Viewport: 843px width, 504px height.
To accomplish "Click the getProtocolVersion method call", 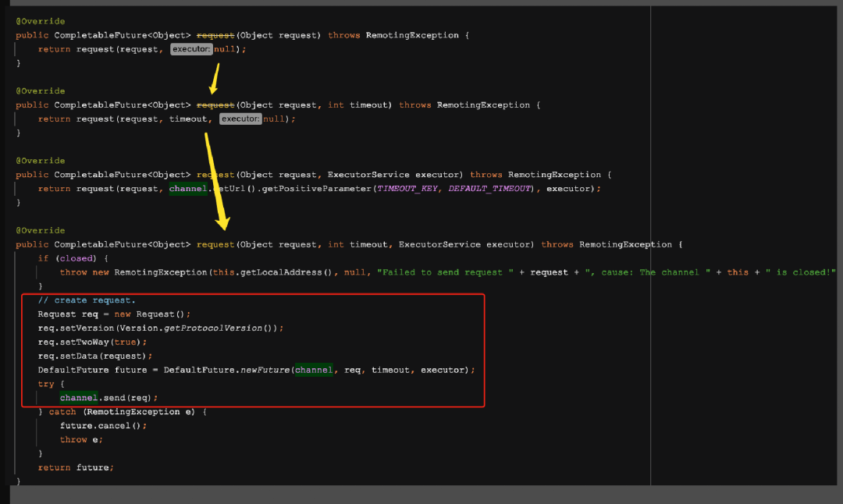I will click(x=228, y=328).
